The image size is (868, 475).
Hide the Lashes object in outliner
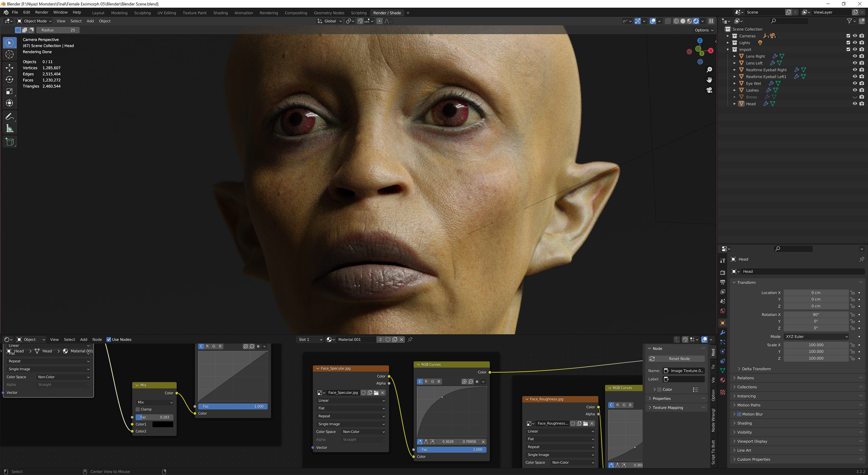(x=854, y=90)
